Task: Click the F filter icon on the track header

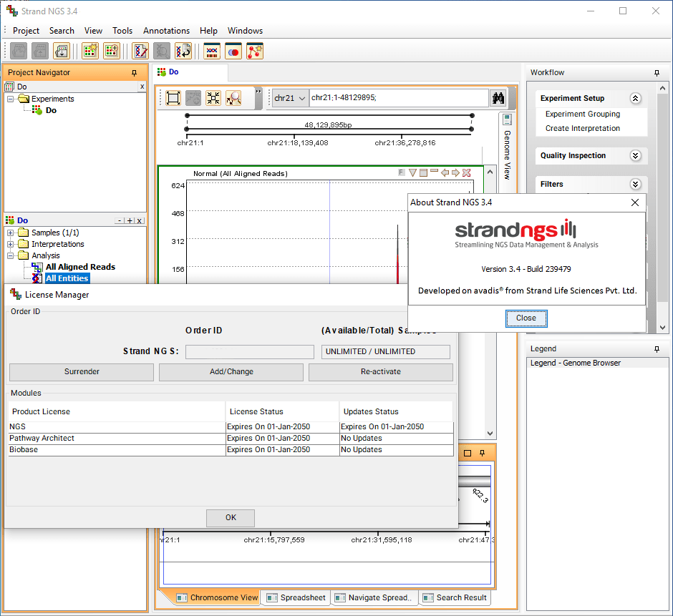Action: point(401,172)
